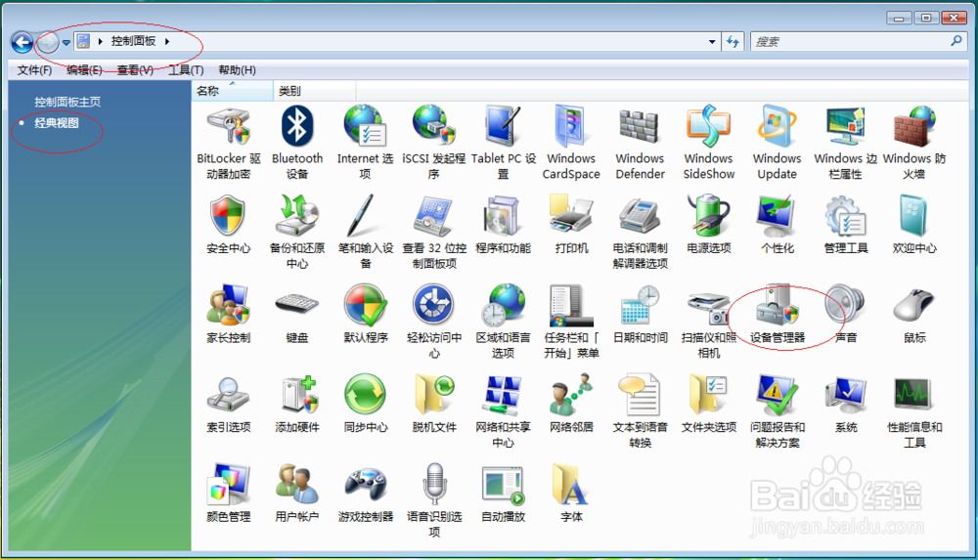Open the 帮助(H) menu

(x=237, y=69)
